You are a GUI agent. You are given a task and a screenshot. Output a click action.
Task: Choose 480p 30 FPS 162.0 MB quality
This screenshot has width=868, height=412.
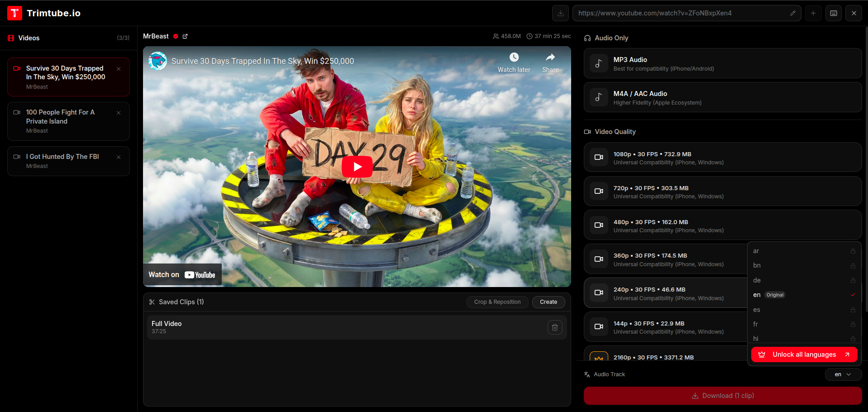tap(723, 225)
